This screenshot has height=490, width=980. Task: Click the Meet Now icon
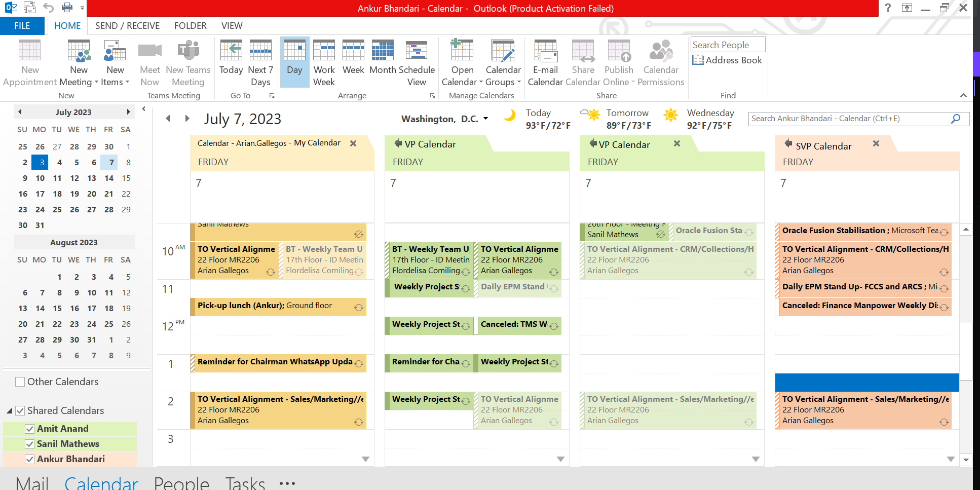tap(149, 63)
